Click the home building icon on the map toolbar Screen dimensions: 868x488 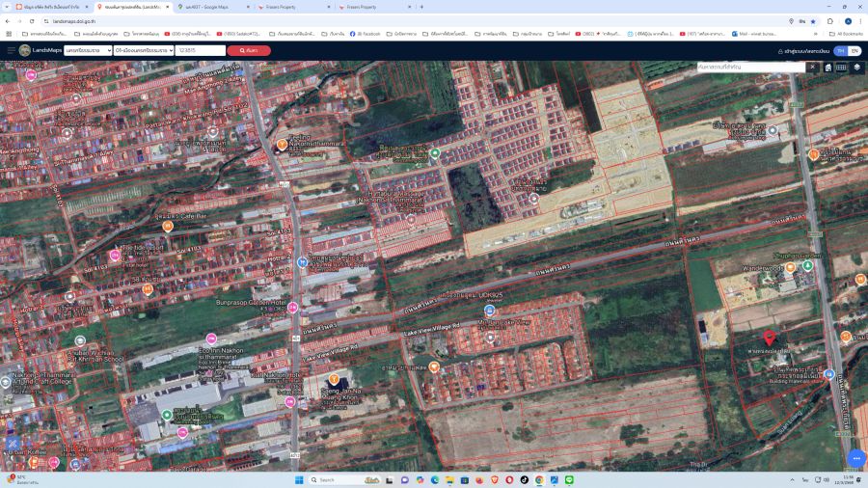(827, 68)
